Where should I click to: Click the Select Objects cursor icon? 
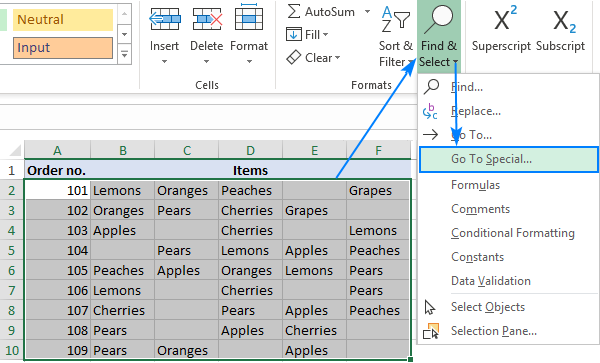(x=430, y=307)
